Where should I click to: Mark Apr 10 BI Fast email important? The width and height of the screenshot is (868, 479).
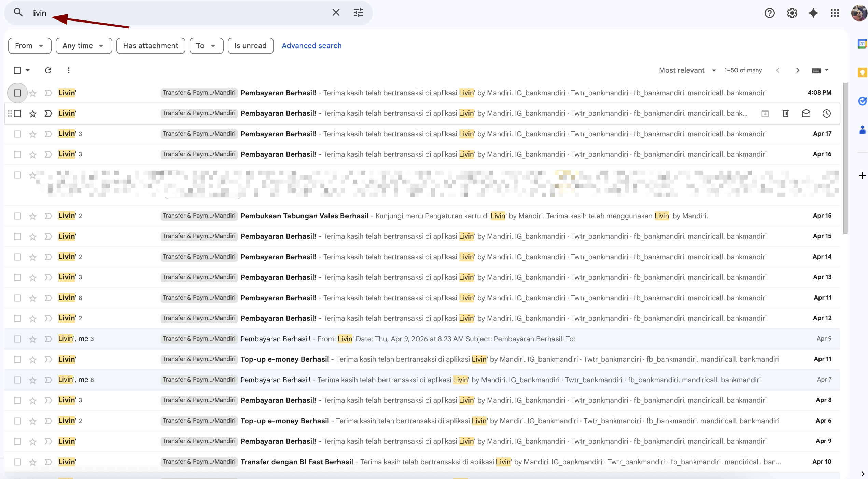point(48,462)
